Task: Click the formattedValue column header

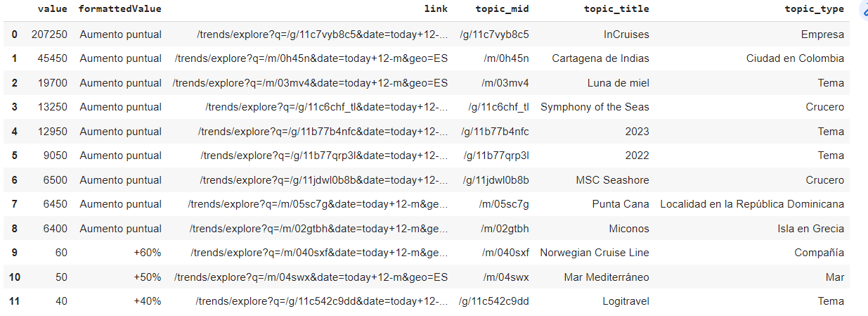Action: 119,9
